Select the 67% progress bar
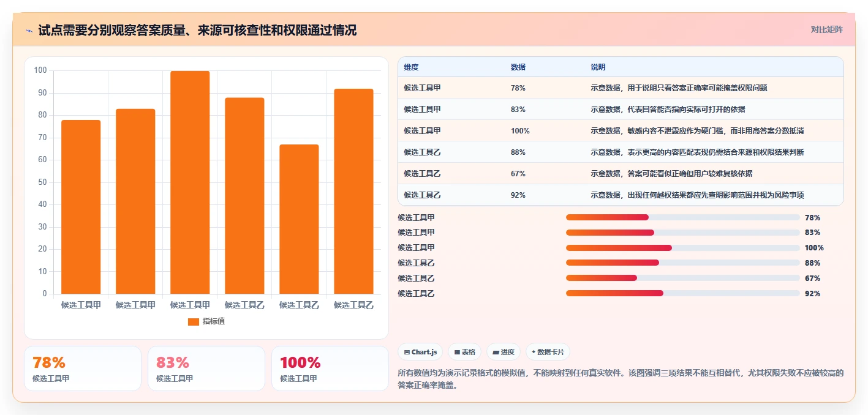Viewport: 868px width, 415px height. coord(683,278)
